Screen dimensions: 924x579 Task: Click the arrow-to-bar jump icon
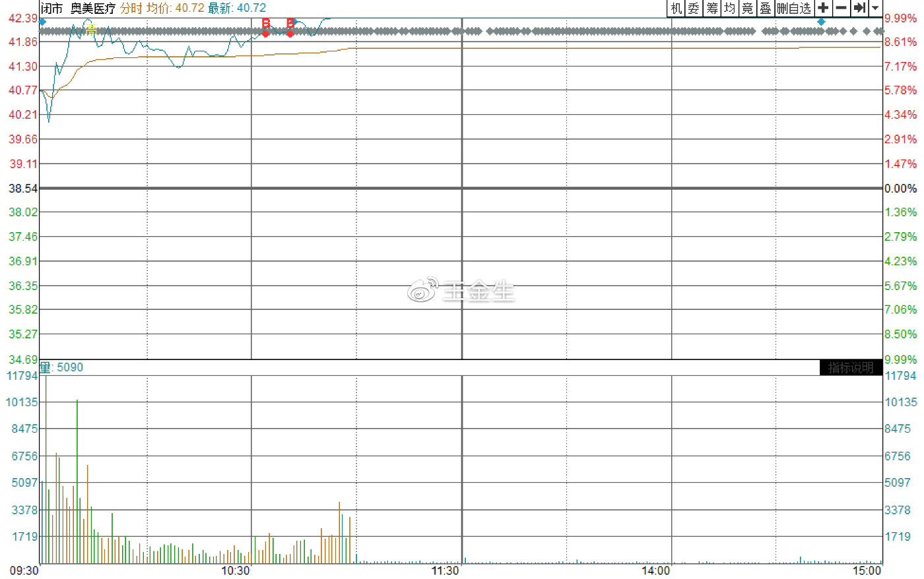point(859,8)
